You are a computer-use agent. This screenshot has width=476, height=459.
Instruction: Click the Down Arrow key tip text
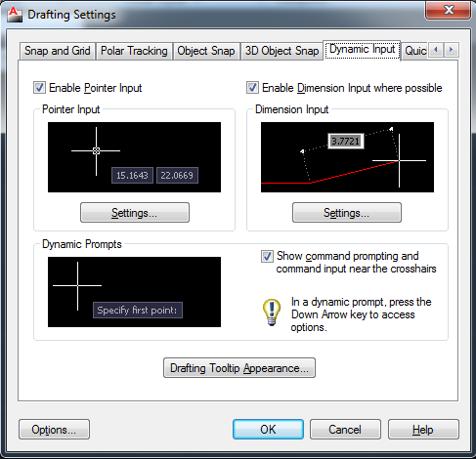click(361, 314)
